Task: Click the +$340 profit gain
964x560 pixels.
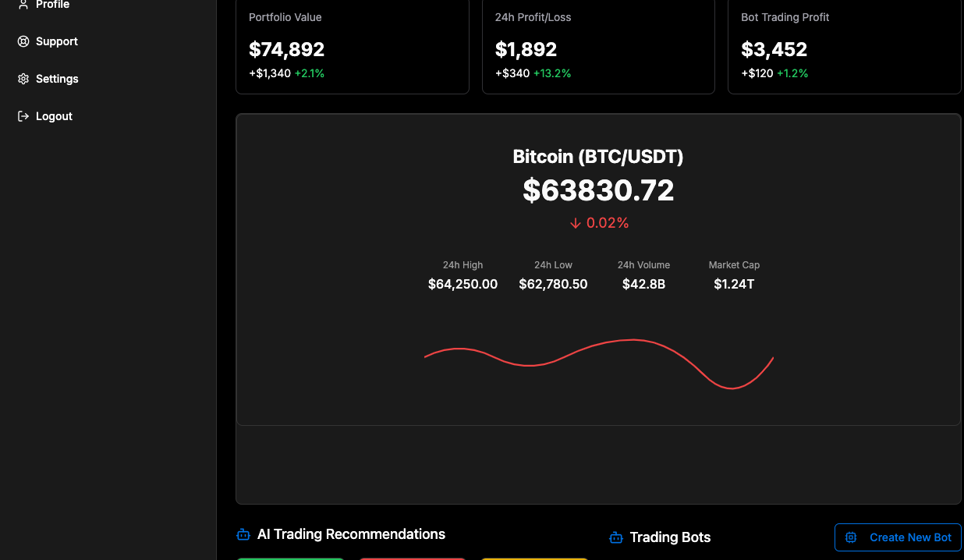Action: tap(512, 73)
